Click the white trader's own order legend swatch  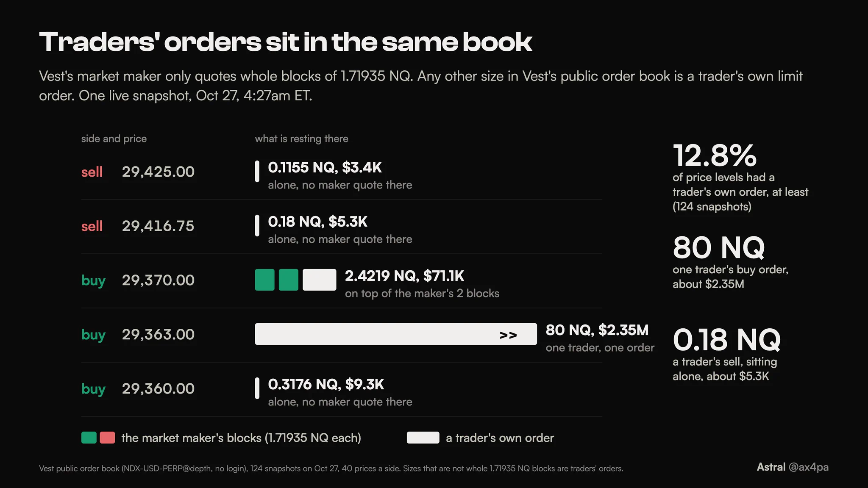point(423,438)
